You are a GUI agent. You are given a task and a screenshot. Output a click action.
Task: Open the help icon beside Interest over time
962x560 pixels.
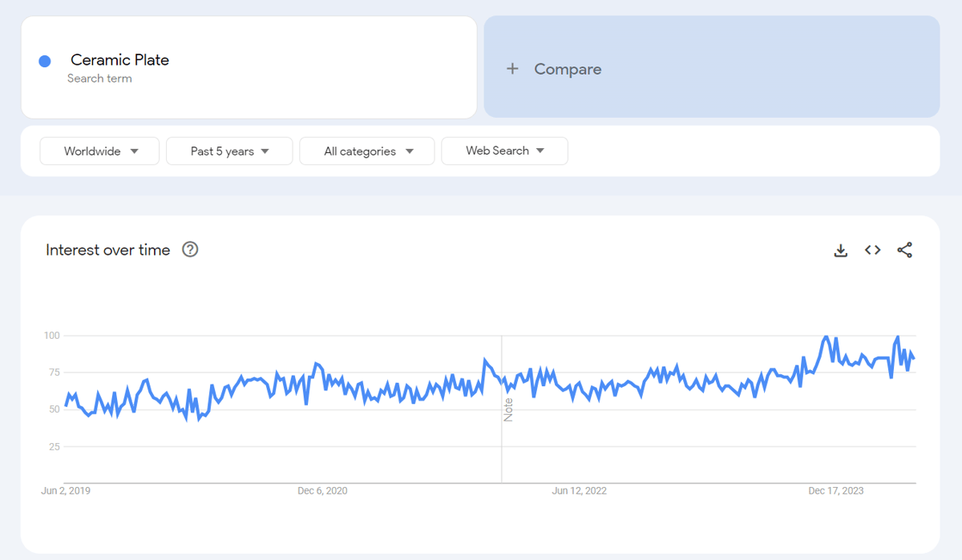(190, 249)
